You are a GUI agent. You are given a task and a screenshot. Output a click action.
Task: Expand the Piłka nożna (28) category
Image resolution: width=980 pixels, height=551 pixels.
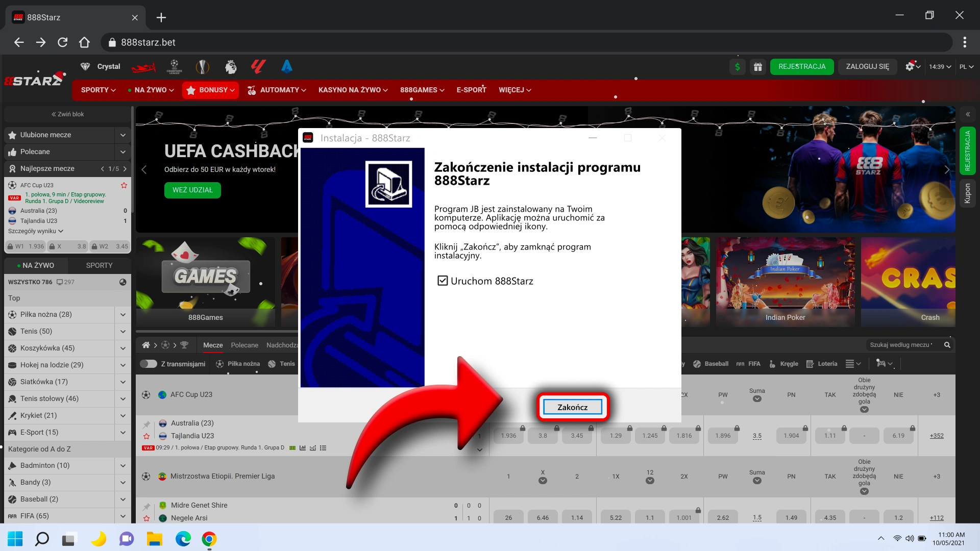(x=123, y=314)
